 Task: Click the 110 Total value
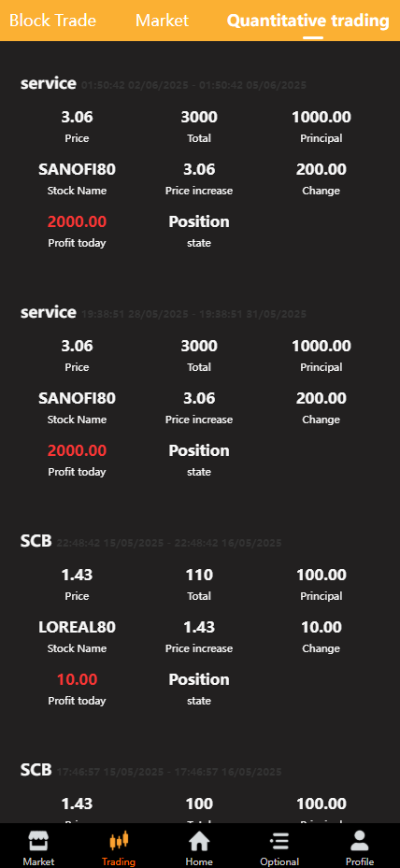click(x=199, y=576)
